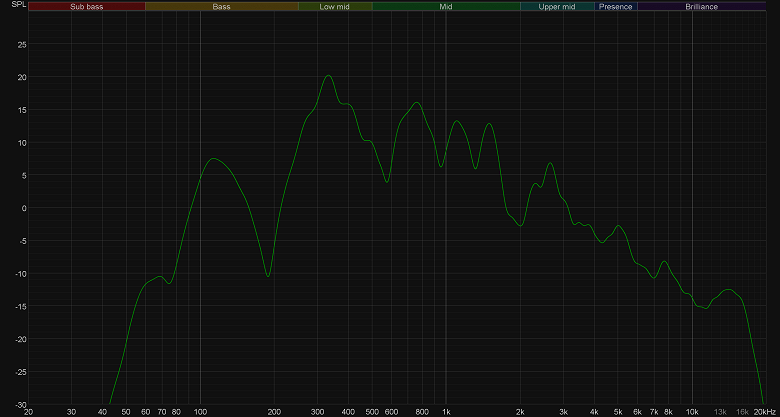Click the 2k frequency axis label
Image resolution: width=780 pixels, height=417 pixels.
520,412
